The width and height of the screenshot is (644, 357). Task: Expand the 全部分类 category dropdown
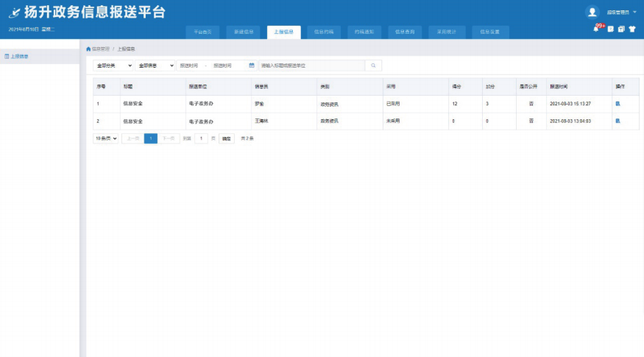113,66
